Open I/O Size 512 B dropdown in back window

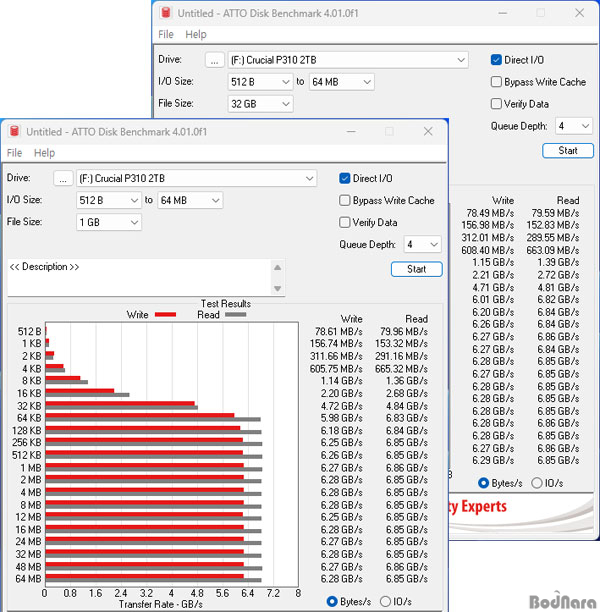click(x=260, y=82)
